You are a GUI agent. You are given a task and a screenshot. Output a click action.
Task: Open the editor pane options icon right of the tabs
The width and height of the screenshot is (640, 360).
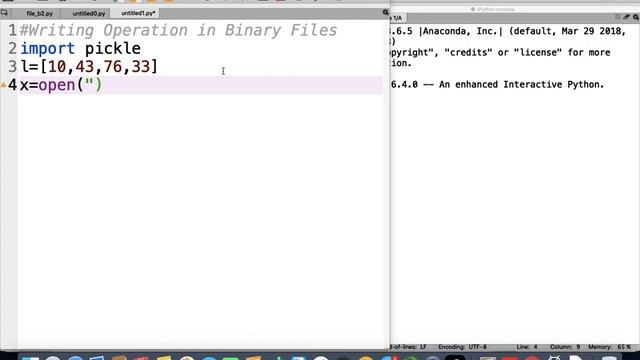click(385, 13)
